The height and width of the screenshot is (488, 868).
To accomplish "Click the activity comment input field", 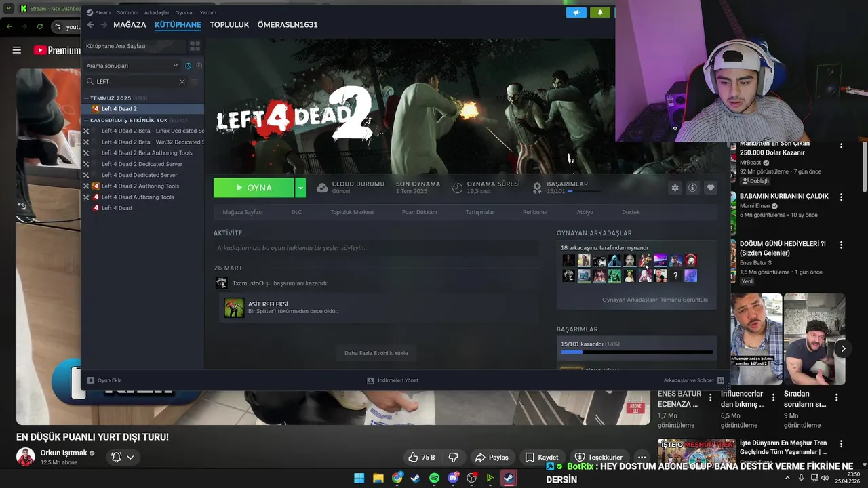I will tap(377, 248).
